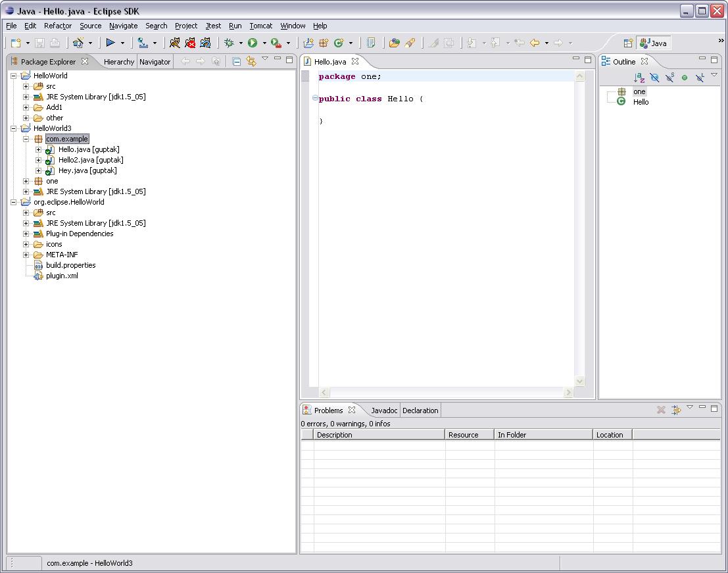Collapse the org.eclipse.HelloWorld project node

click(13, 202)
